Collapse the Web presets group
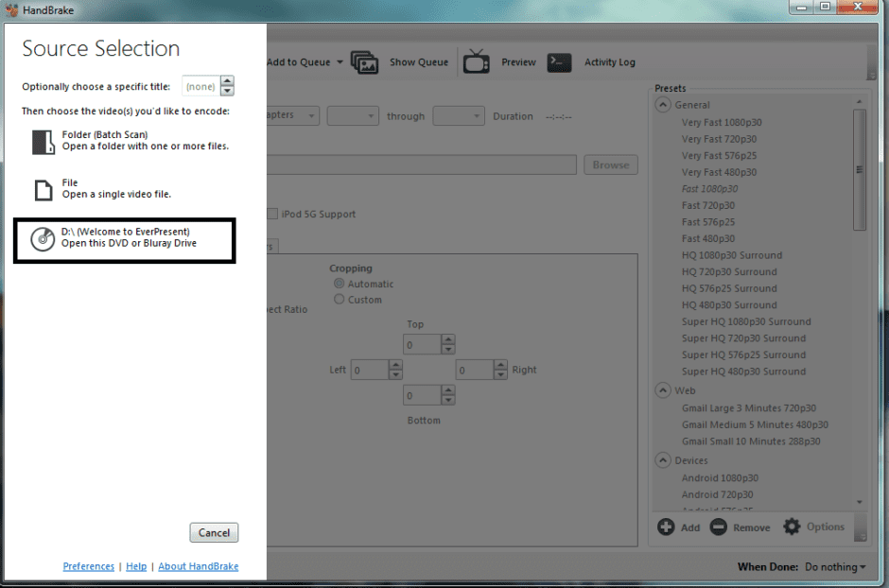 662,390
